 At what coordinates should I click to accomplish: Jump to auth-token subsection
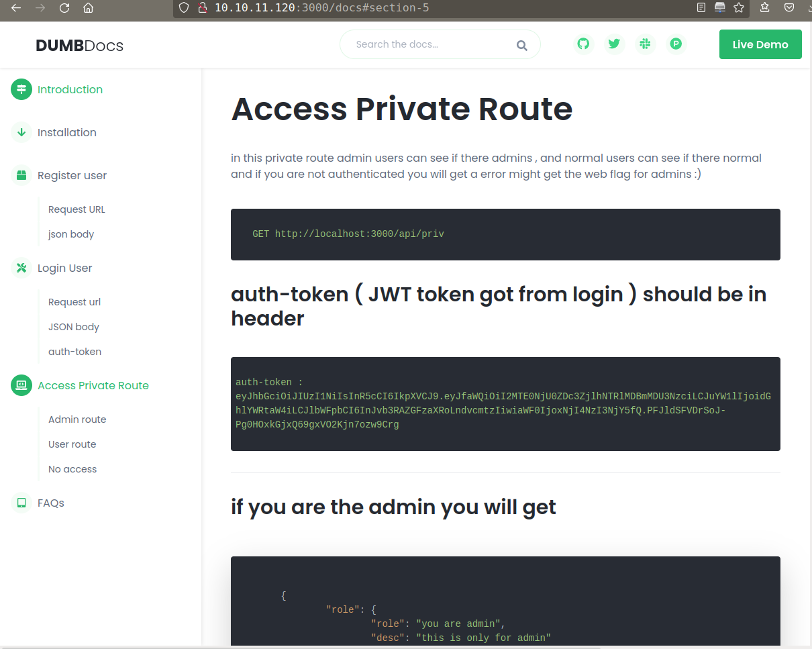click(74, 352)
